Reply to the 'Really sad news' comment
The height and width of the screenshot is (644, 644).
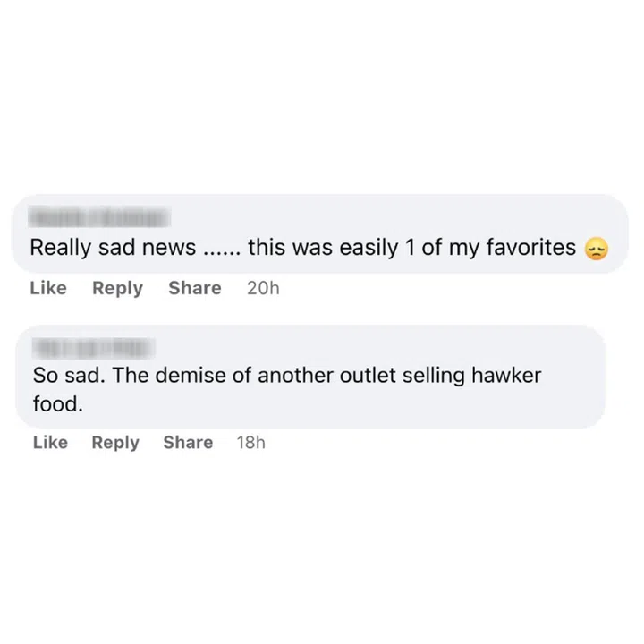point(117,288)
